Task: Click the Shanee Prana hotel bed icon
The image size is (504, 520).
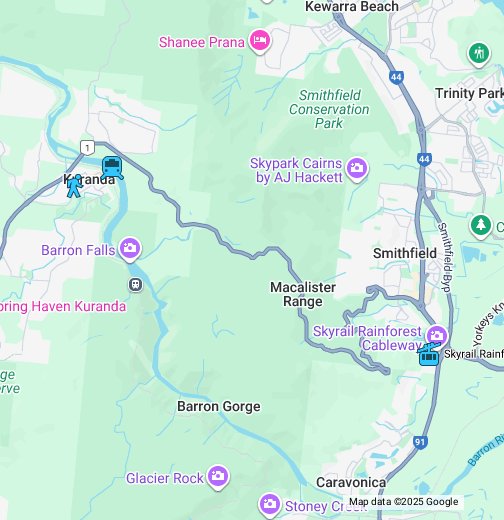Action: tap(260, 41)
